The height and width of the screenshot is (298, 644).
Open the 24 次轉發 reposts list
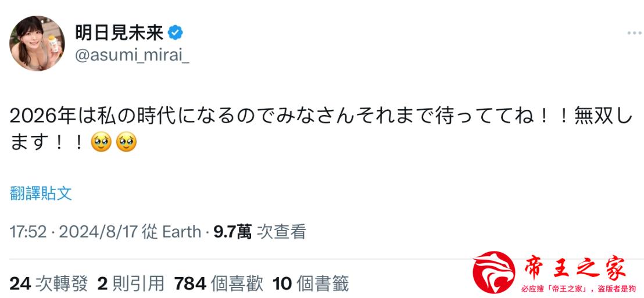click(49, 283)
